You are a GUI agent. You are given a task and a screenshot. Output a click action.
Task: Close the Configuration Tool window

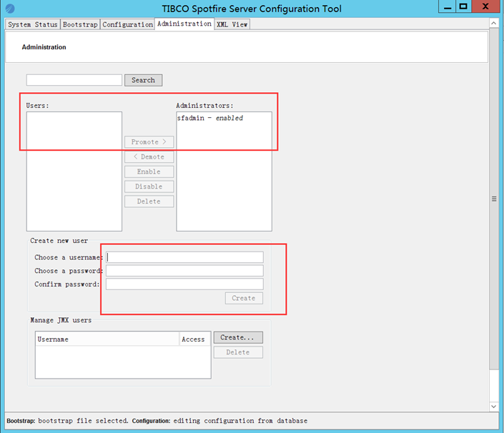485,6
